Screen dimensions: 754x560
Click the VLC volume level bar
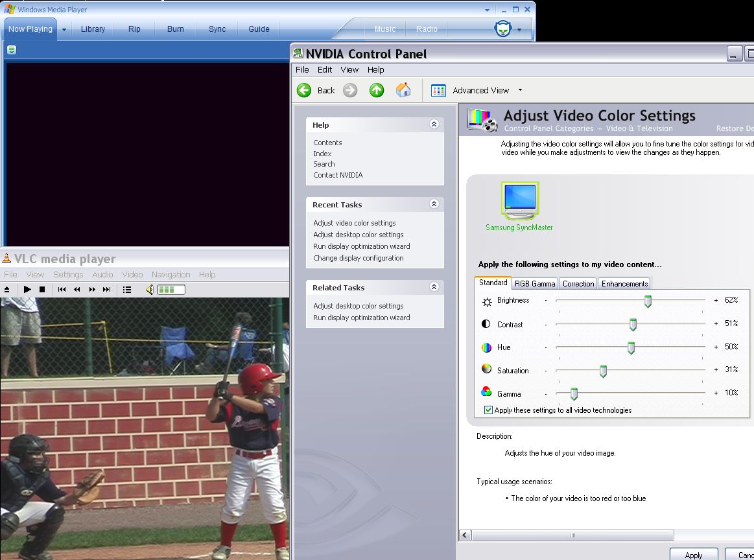point(171,289)
